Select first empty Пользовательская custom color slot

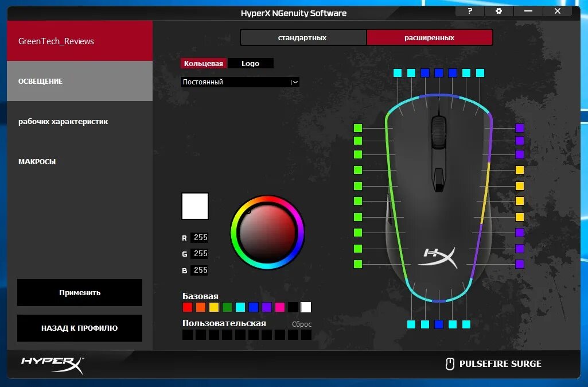tap(188, 334)
